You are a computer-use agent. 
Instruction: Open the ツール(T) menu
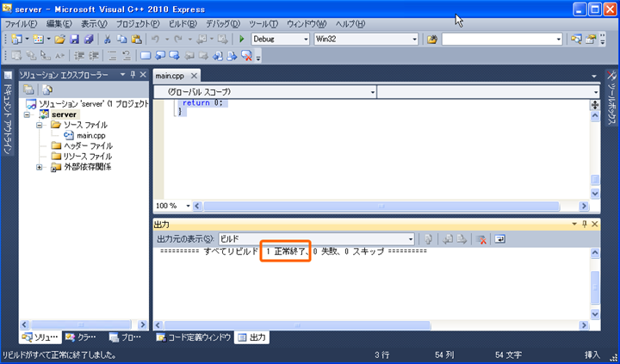click(263, 24)
